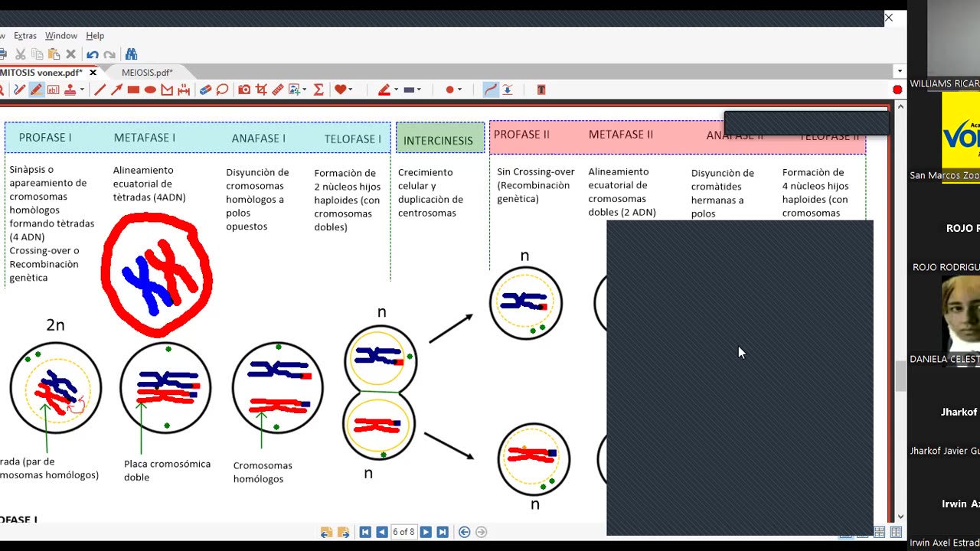This screenshot has height=551, width=980.
Task: Select the line drawing tool
Action: [x=100, y=90]
